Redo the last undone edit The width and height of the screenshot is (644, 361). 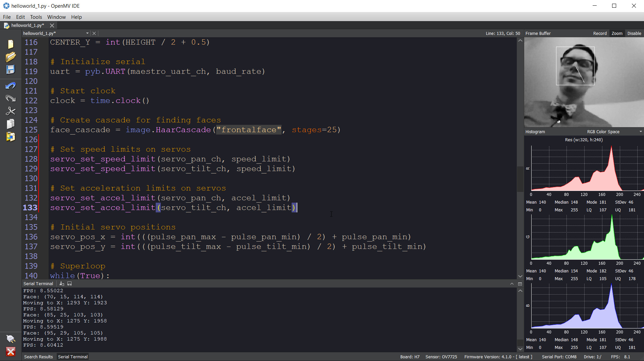coord(10,98)
